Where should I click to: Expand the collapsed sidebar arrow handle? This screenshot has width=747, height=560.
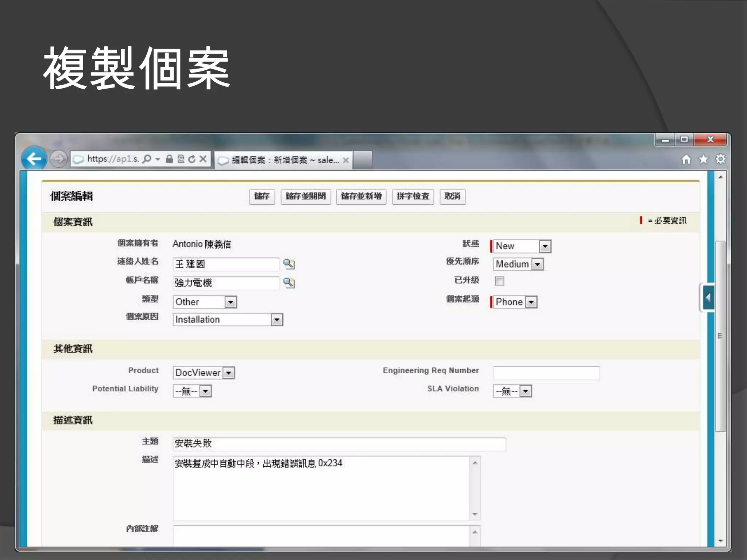click(x=708, y=297)
